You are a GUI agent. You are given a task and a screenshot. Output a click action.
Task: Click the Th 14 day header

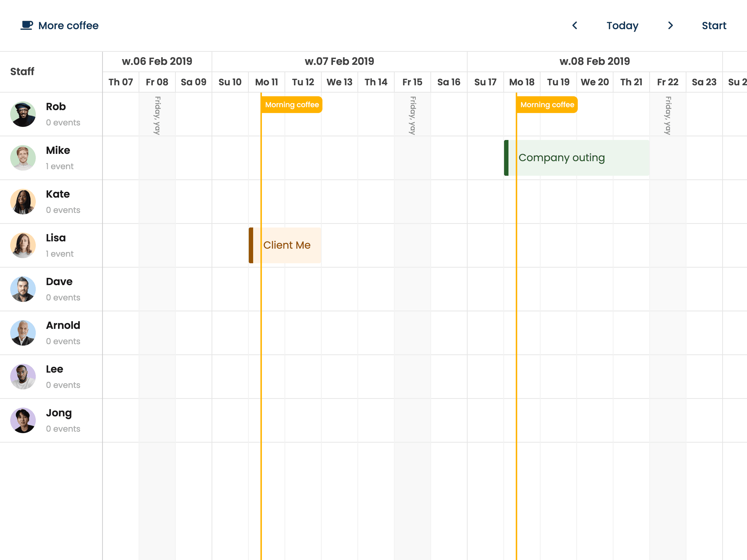pos(376,82)
